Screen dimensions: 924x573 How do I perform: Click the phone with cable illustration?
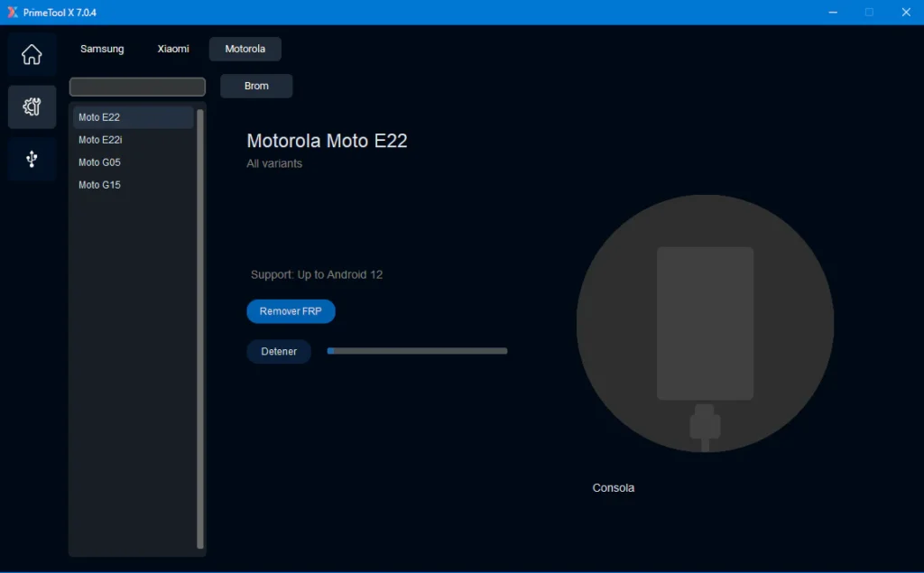click(x=705, y=324)
